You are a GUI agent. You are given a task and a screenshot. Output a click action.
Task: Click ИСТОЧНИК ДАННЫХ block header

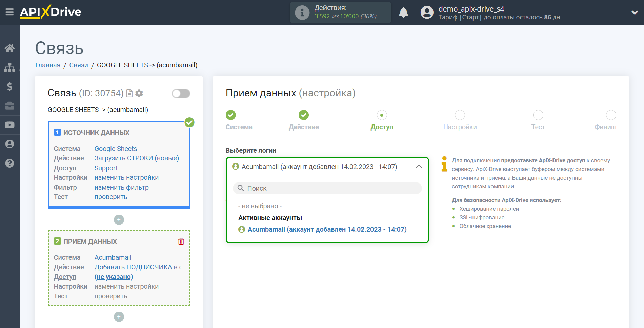pos(96,133)
